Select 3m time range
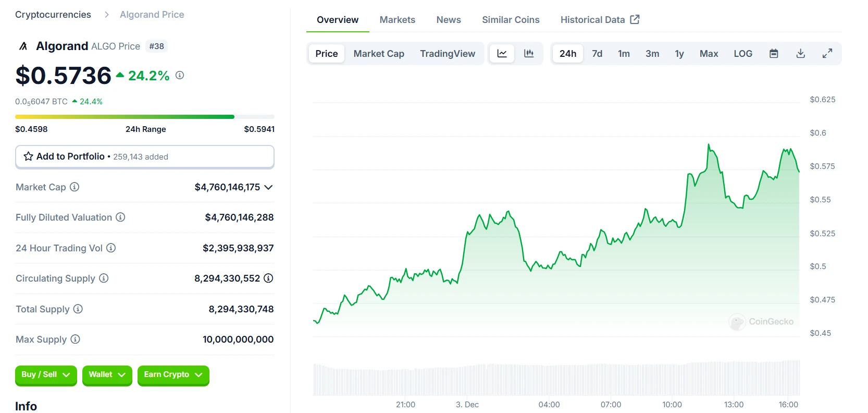 tap(652, 53)
